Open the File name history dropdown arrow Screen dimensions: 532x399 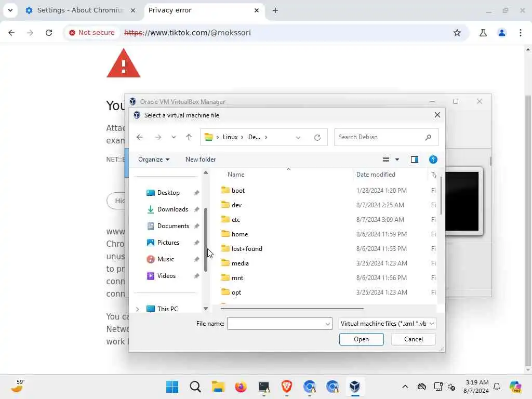pos(328,324)
